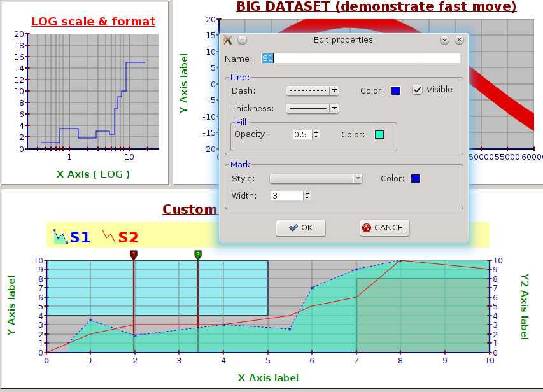
Task: Shade the Edit properties dialog
Action: pos(444,40)
